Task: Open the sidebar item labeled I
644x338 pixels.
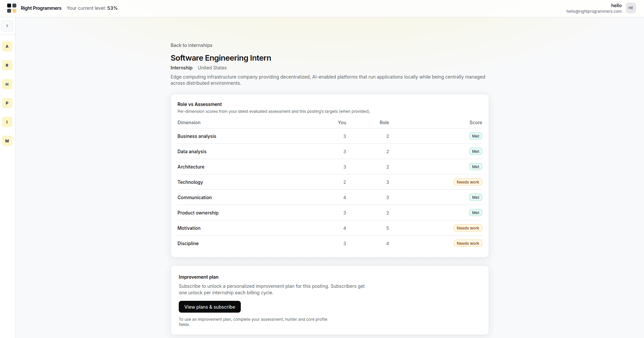Action: [7, 122]
